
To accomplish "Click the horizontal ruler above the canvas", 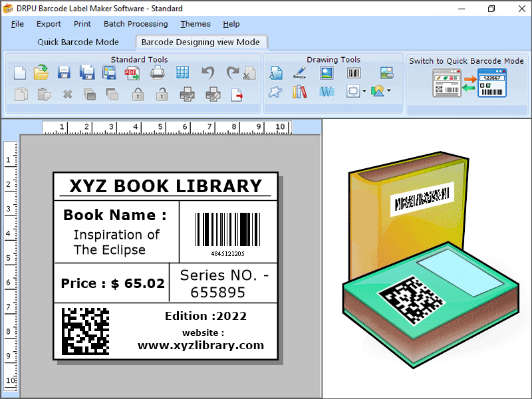I will [167, 128].
